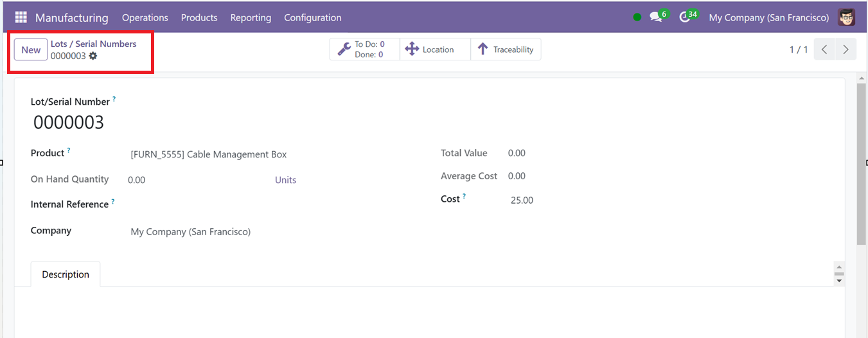
Task: Open the Operations menu
Action: (x=145, y=17)
